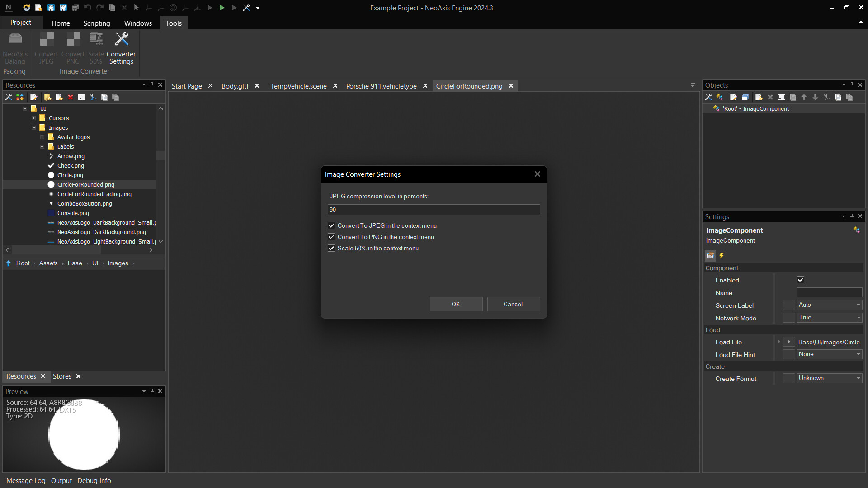Expand the Cursors folder in tree
868x488 pixels.
click(x=33, y=118)
